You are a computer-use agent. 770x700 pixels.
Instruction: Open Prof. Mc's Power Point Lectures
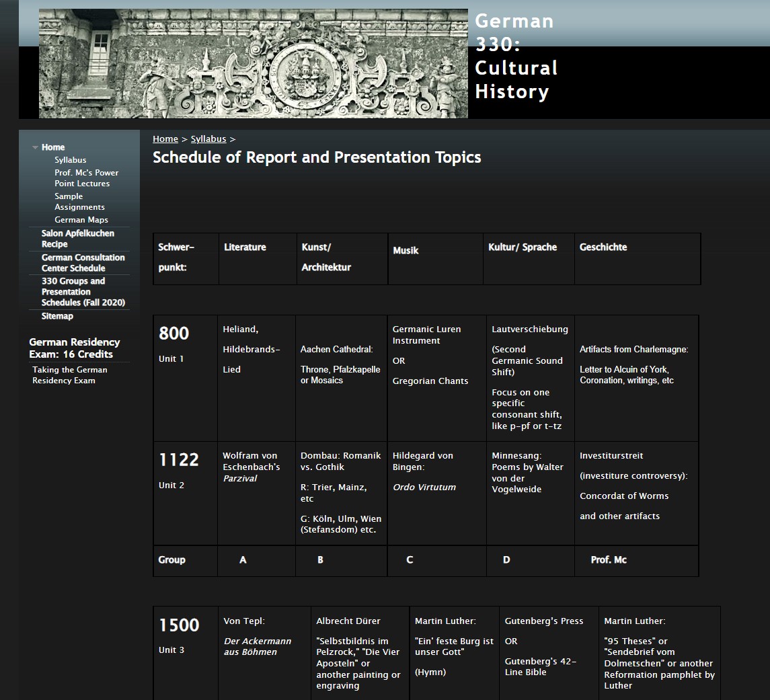(86, 178)
